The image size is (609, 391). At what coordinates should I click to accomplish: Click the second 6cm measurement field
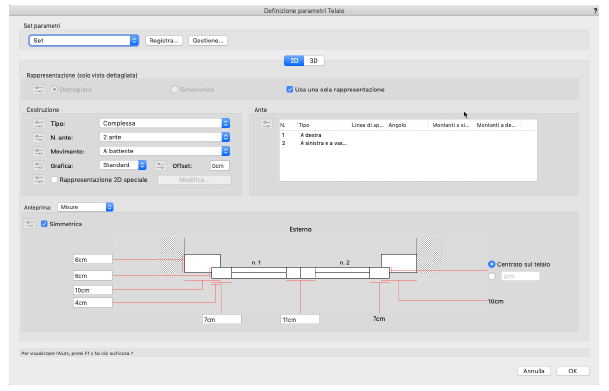93,276
